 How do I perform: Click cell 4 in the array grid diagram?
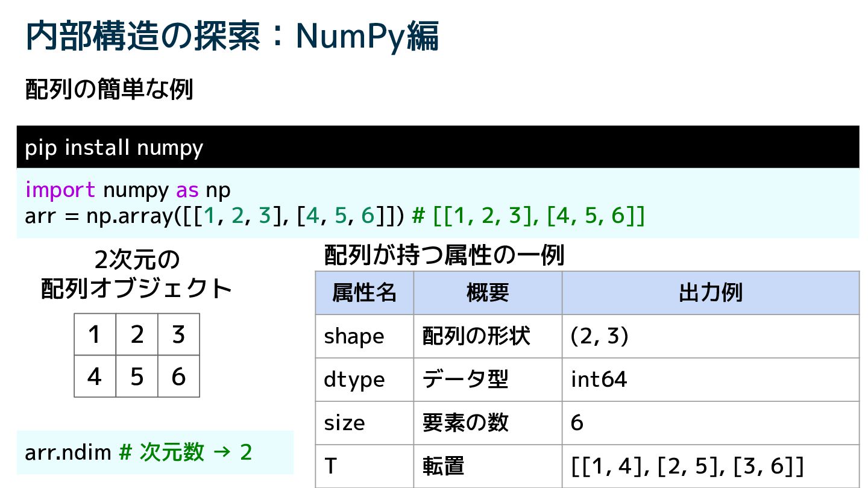(95, 377)
